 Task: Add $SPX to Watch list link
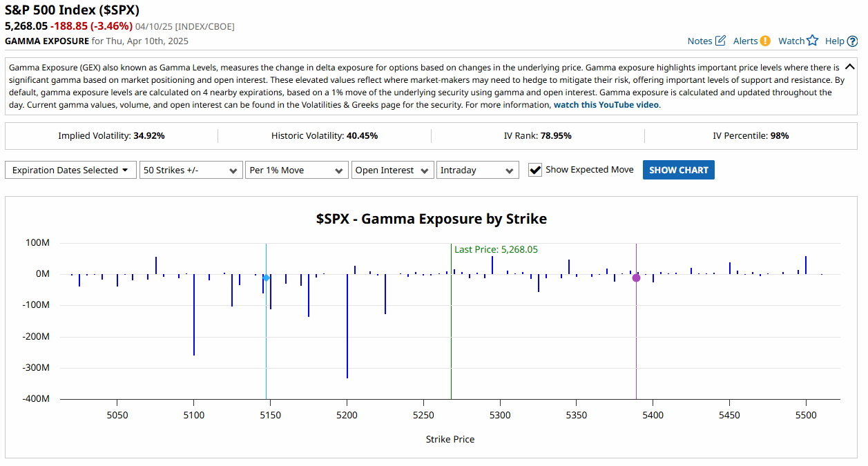(791, 41)
